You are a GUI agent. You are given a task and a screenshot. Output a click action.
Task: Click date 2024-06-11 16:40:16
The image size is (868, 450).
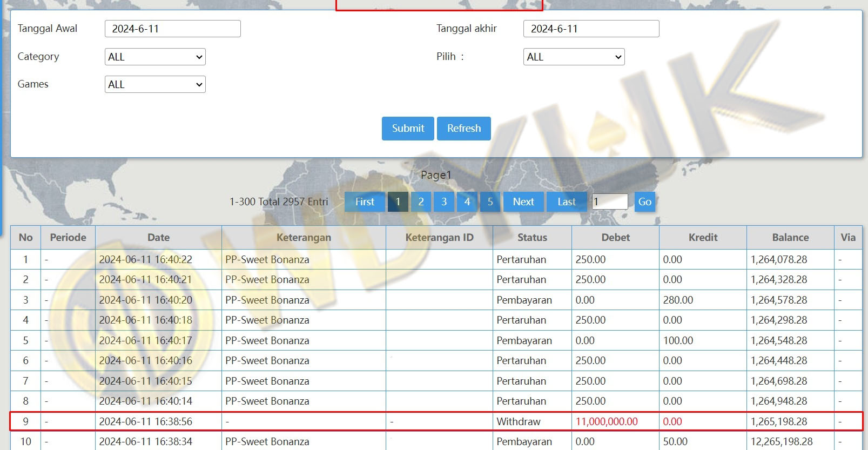[x=145, y=360]
